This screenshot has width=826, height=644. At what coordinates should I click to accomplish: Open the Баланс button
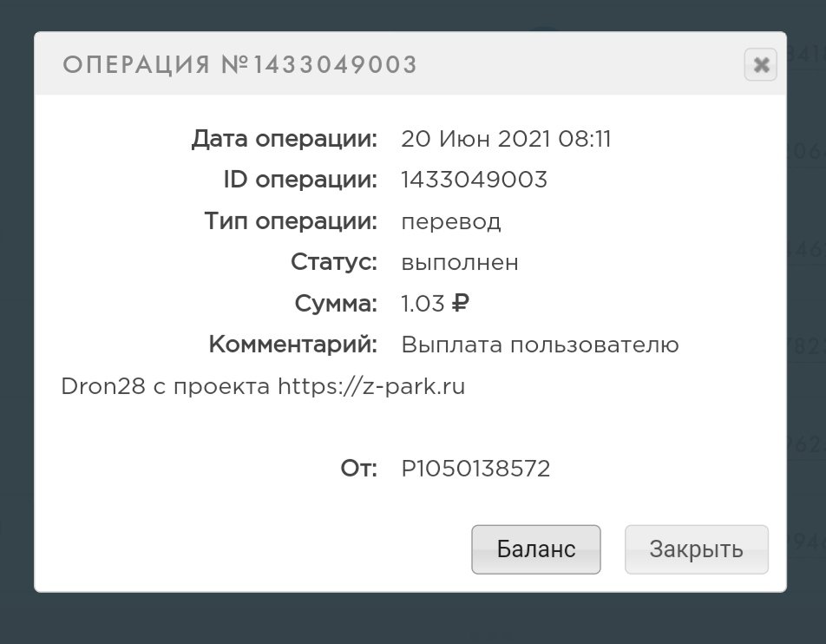(x=535, y=549)
